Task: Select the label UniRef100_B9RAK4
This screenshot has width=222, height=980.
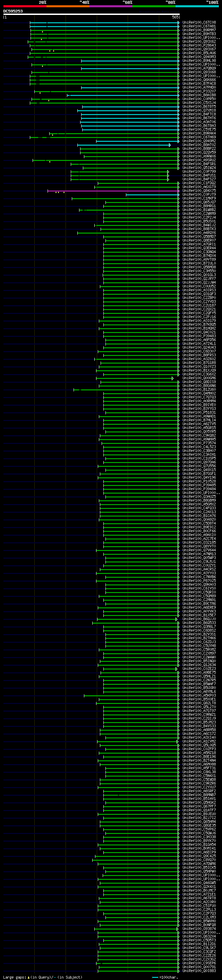Action: tap(199, 133)
